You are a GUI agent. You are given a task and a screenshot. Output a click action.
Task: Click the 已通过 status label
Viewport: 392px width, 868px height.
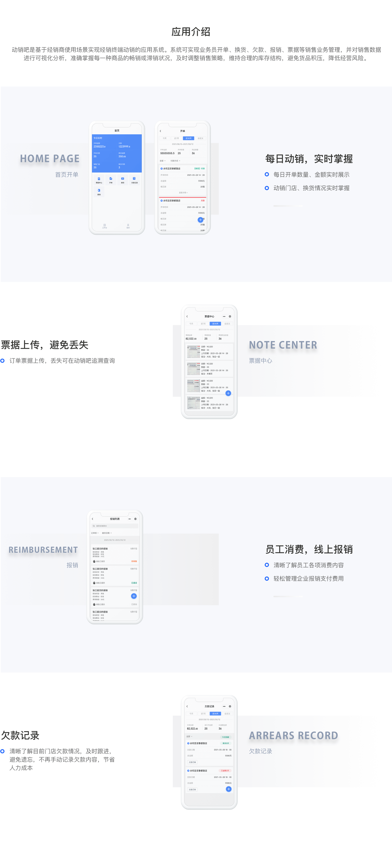click(134, 583)
